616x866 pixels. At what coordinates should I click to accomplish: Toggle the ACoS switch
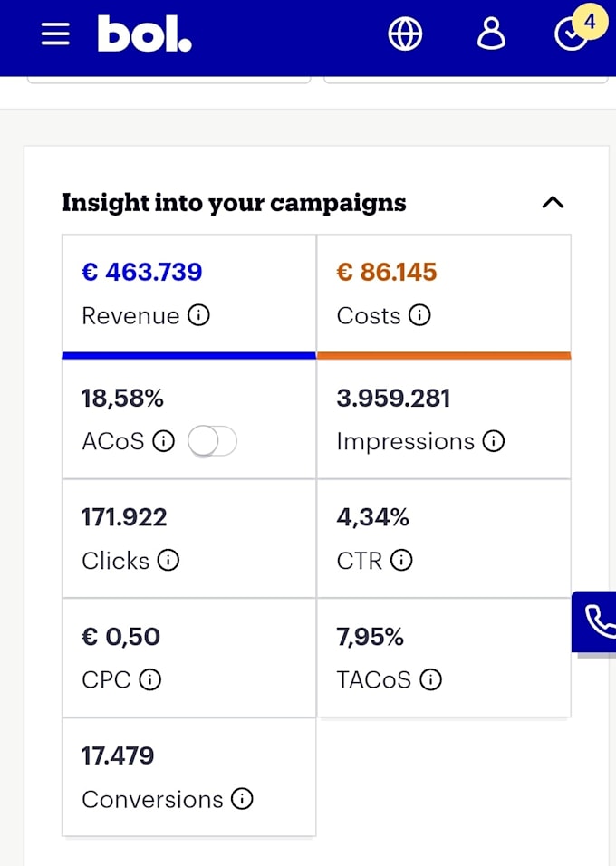pyautogui.click(x=212, y=441)
